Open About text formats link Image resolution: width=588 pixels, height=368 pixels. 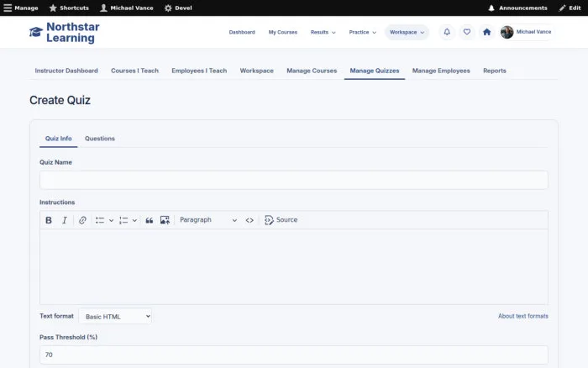522,316
